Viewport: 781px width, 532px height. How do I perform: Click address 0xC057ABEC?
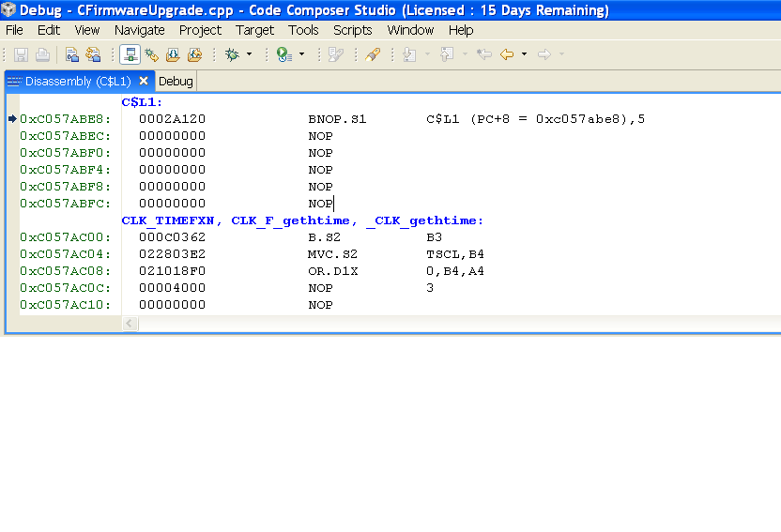pyautogui.click(x=66, y=136)
